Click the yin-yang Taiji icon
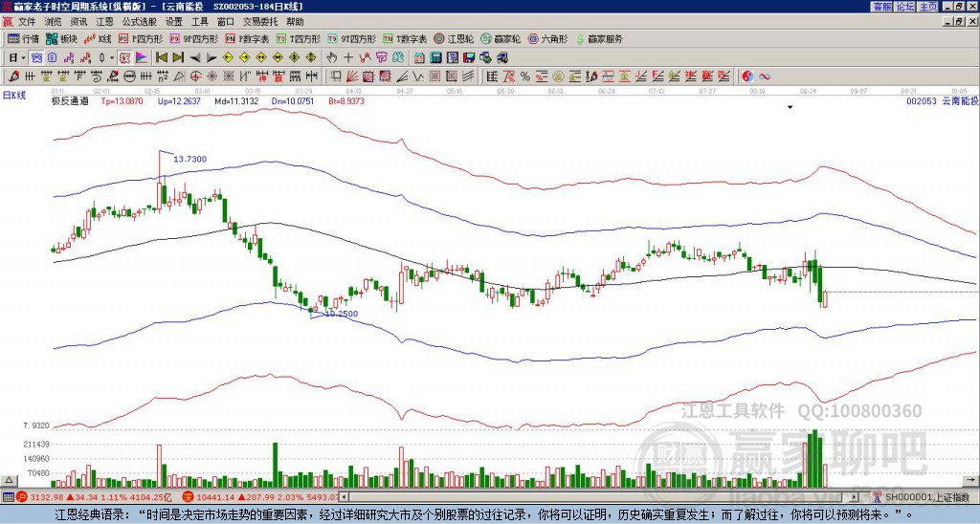 tap(747, 76)
